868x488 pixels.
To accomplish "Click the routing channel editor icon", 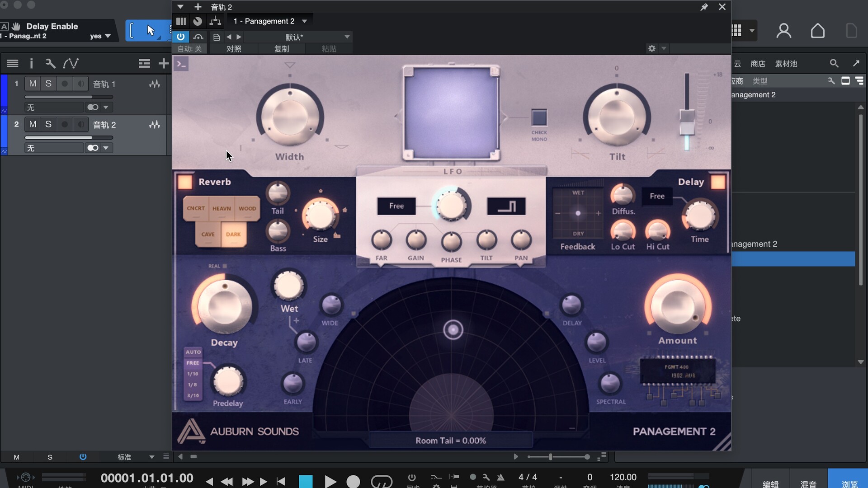I will [x=215, y=21].
